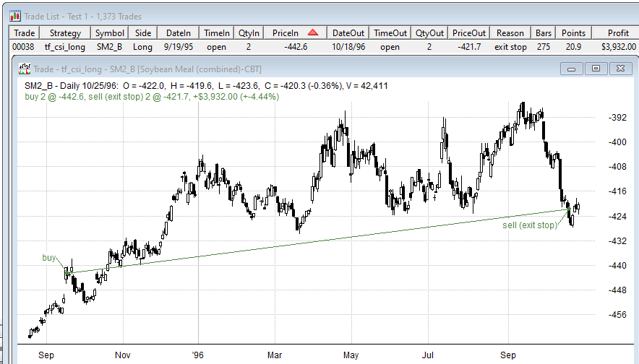The image size is (639, 364).
Task: Click the DateIn column header
Action: (x=179, y=32)
